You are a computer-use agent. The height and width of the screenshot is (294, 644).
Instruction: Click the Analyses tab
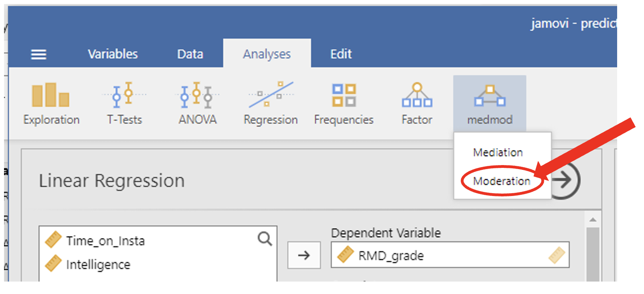coord(267,54)
